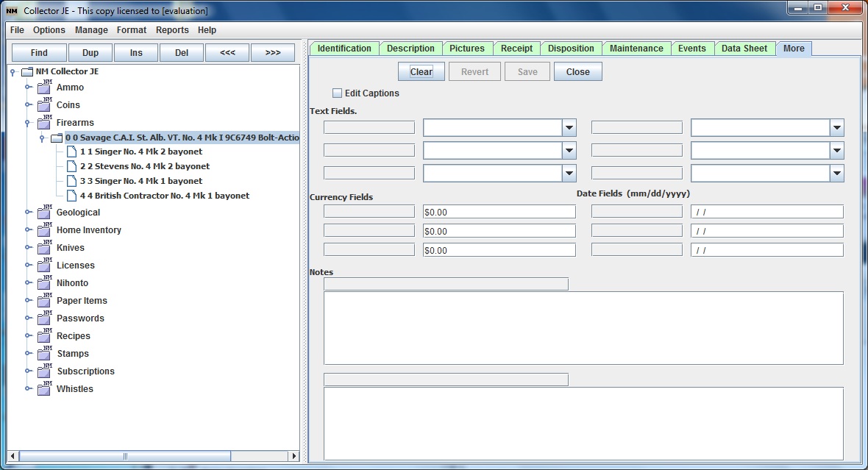Click the Coins folder icon
The width and height of the screenshot is (868, 470).
(x=44, y=105)
